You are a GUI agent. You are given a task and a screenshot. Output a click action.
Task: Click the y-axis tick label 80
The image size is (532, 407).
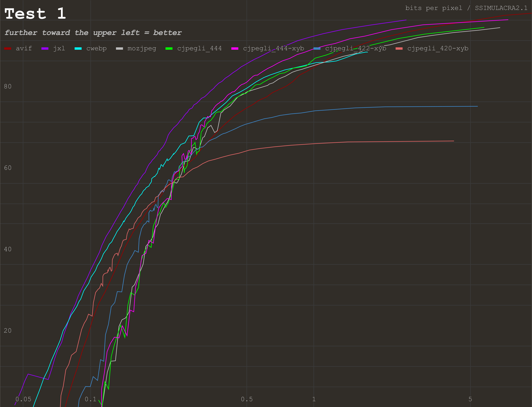tap(8, 87)
